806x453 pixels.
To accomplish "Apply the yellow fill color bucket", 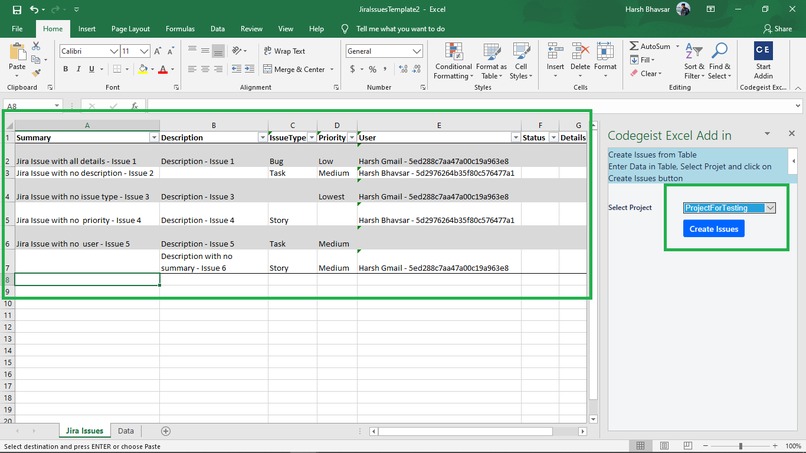I will coord(143,69).
